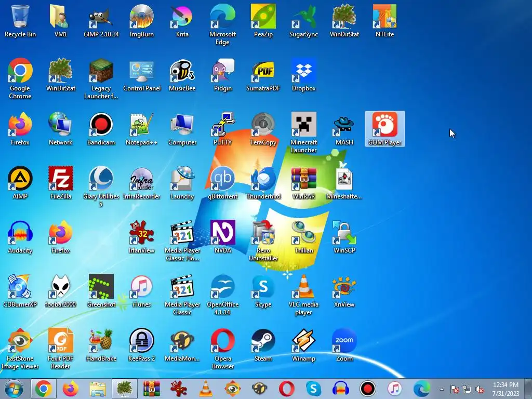532x399 pixels.
Task: Open the clock showing 12:34 PM
Action: (506, 389)
